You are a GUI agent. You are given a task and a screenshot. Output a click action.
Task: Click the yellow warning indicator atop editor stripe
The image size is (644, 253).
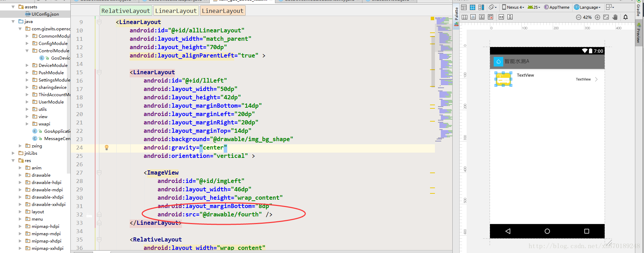click(x=432, y=18)
